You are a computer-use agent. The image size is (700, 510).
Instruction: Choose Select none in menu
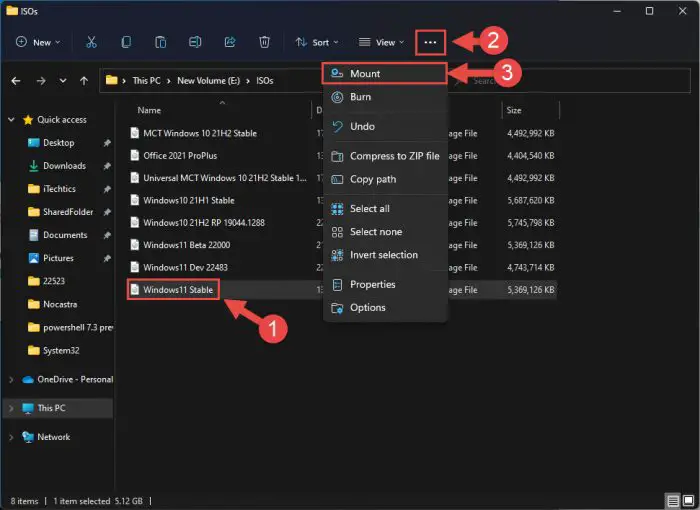[x=384, y=232]
